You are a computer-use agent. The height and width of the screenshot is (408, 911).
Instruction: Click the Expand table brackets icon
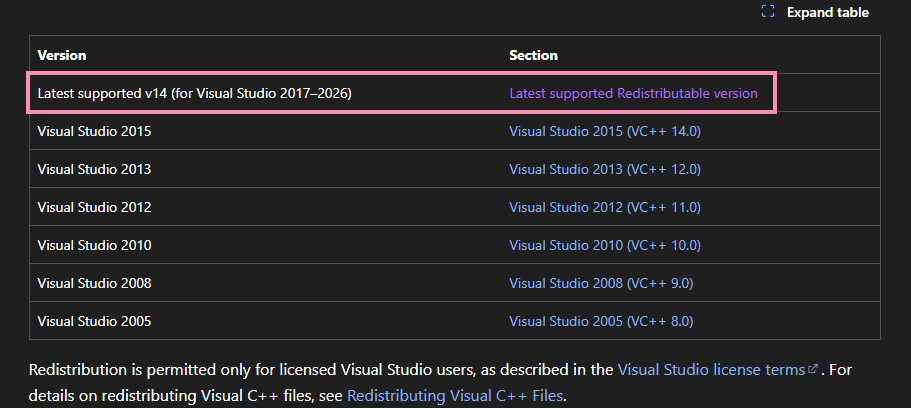tap(767, 12)
